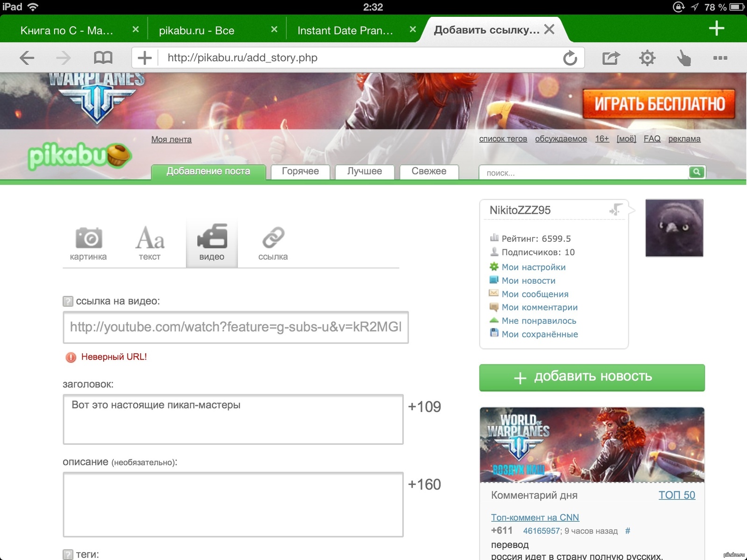Click the help icon next to 'теги'
The image size is (747, 560).
68,554
